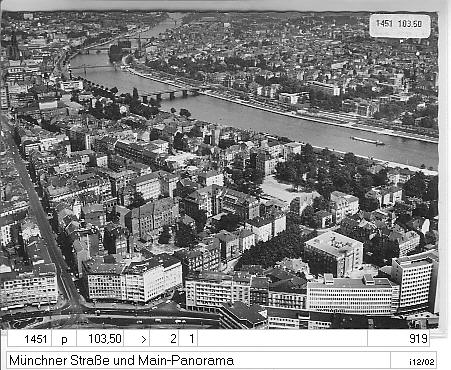The width and height of the screenshot is (451, 370).
Task: Click the field containing value 2
Action: [164, 339]
